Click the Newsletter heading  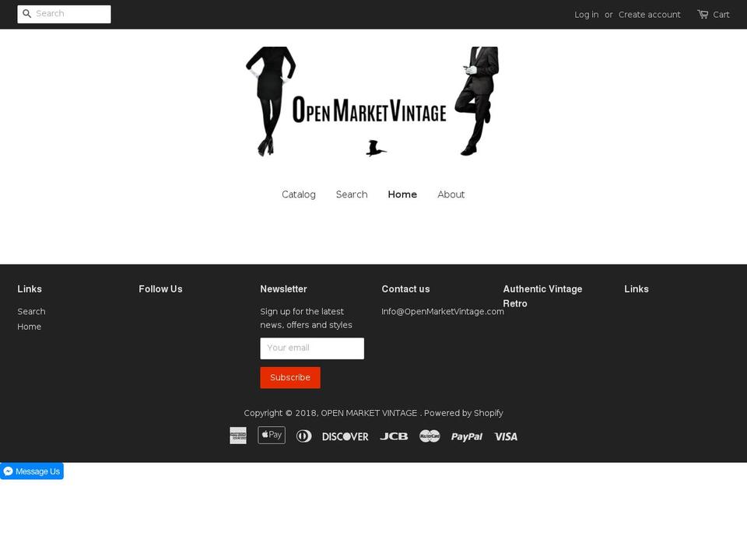tap(283, 289)
